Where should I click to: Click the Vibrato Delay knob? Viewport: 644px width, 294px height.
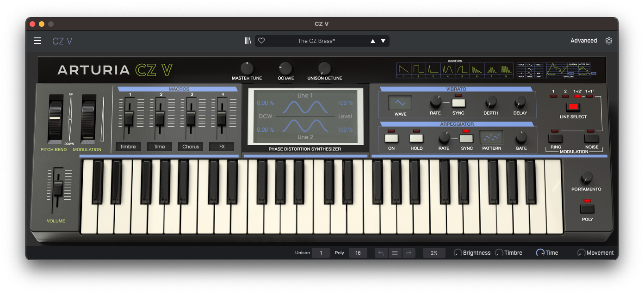(520, 102)
